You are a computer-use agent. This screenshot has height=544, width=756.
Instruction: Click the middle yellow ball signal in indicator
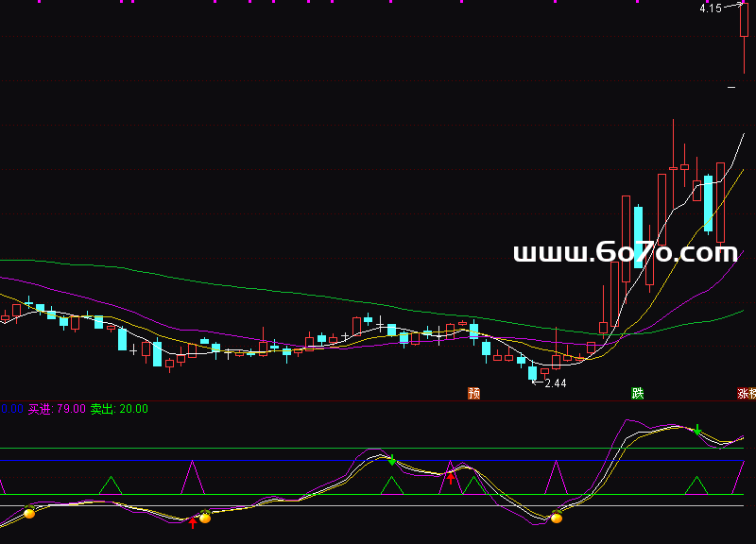pos(205,517)
